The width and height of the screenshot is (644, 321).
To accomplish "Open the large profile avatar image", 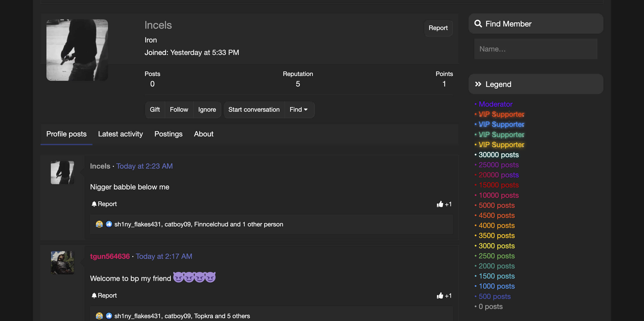I will [x=77, y=50].
